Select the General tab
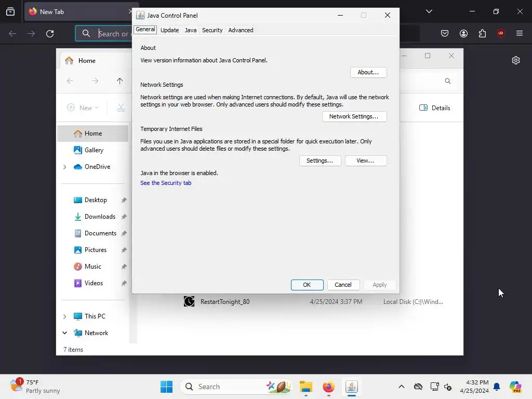 pyautogui.click(x=145, y=30)
